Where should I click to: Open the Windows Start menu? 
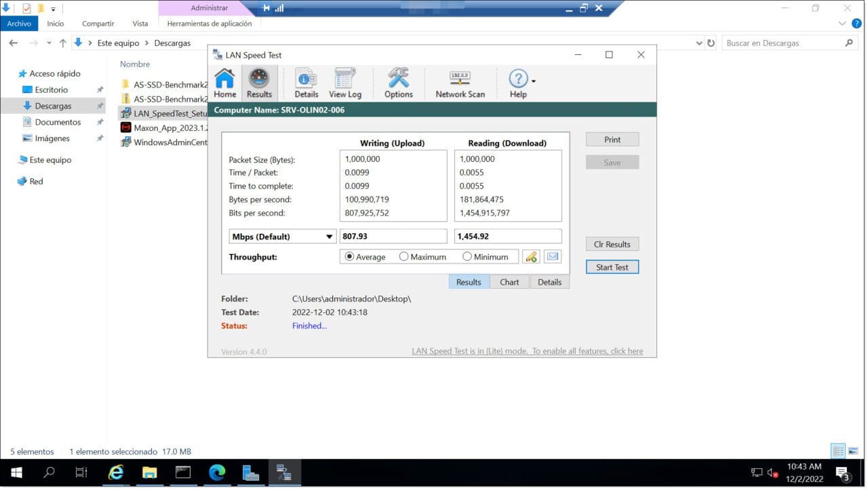click(16, 473)
